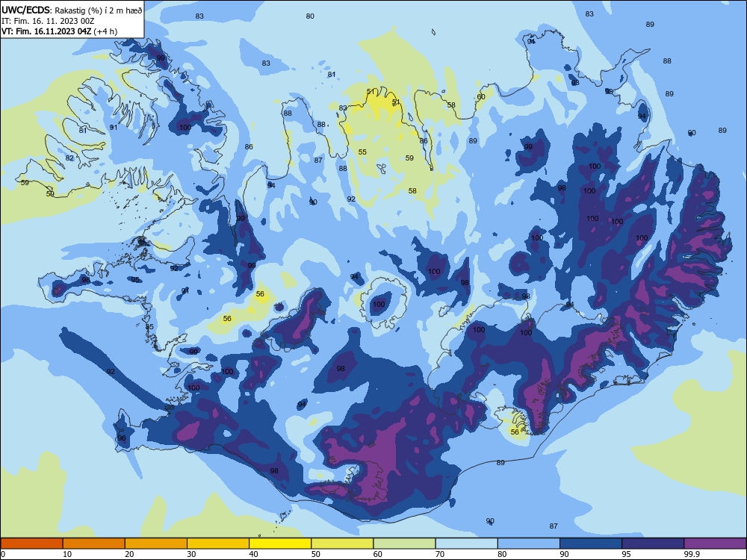Click the 10–20 orange legend swatch
Screen dimensions: 747x560
click(x=94, y=544)
